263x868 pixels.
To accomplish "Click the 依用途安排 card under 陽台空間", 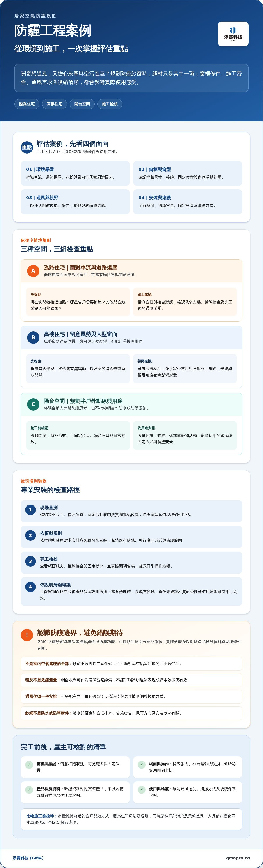I will click(185, 435).
